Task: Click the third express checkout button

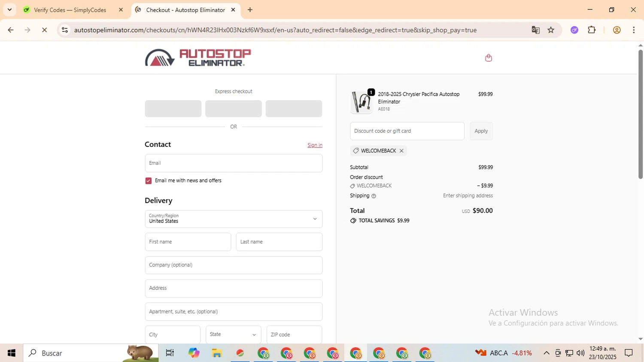Action: [294, 109]
